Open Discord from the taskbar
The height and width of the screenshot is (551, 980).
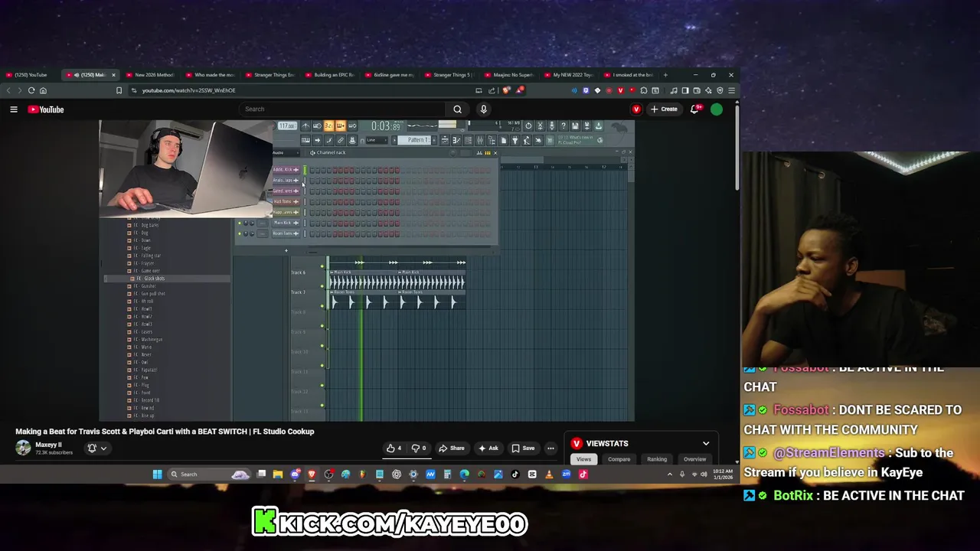296,474
